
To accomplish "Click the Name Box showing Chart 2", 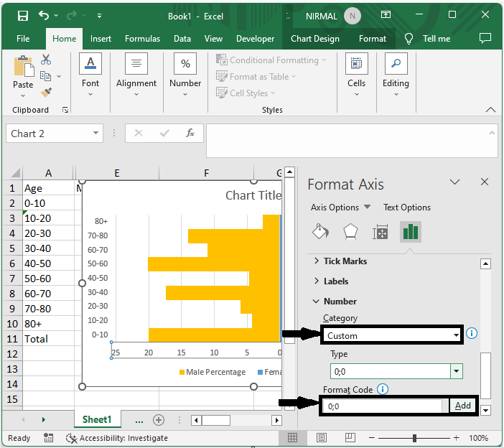I will click(48, 134).
